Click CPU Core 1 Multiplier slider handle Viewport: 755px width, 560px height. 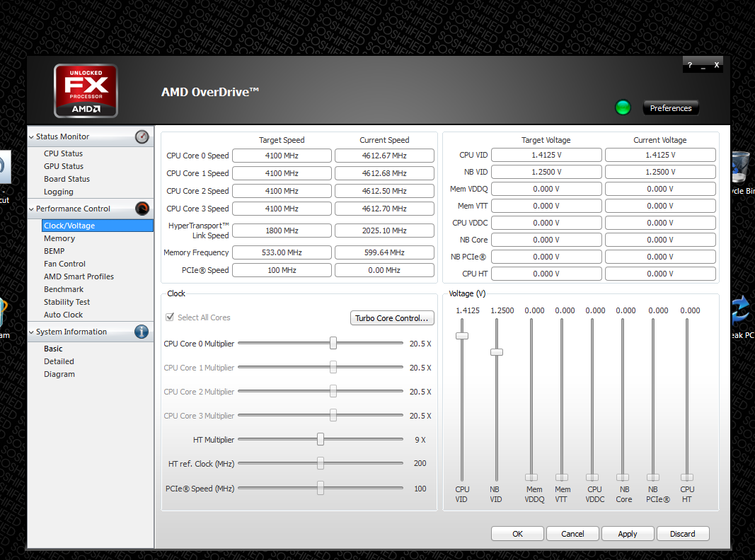[333, 367]
